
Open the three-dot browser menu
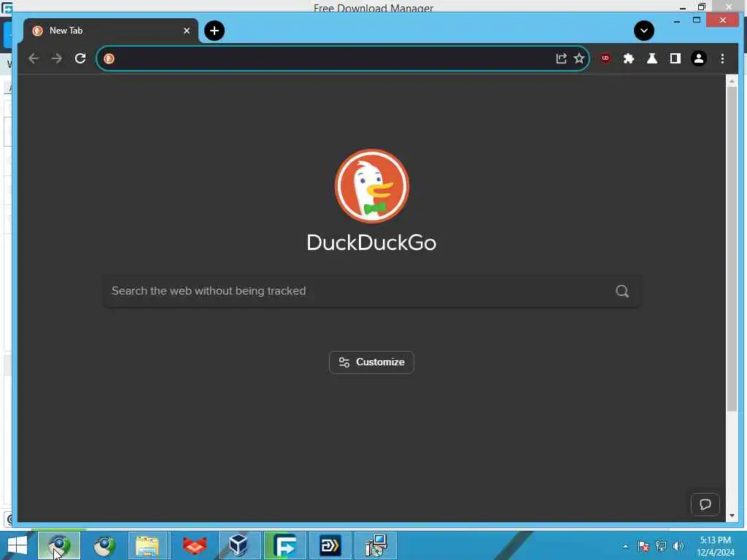(x=722, y=58)
